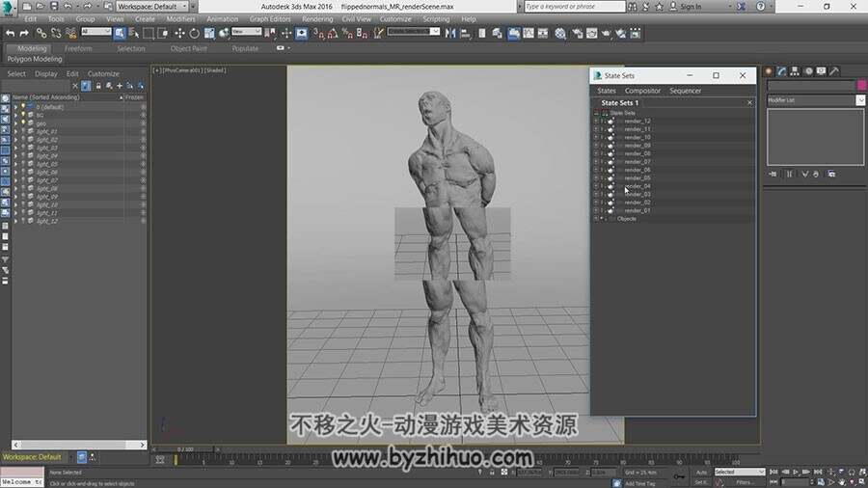868x488 pixels.
Task: Click Pin Stack icon below modifier stack
Action: coord(773,174)
